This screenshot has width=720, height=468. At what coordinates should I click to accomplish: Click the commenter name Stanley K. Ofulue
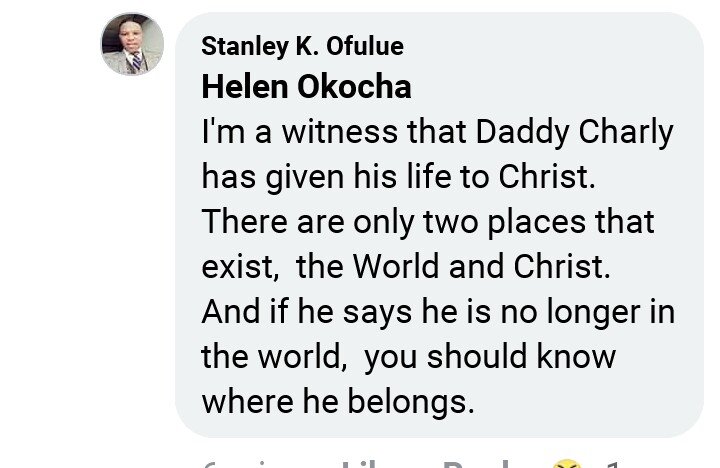pyautogui.click(x=302, y=46)
